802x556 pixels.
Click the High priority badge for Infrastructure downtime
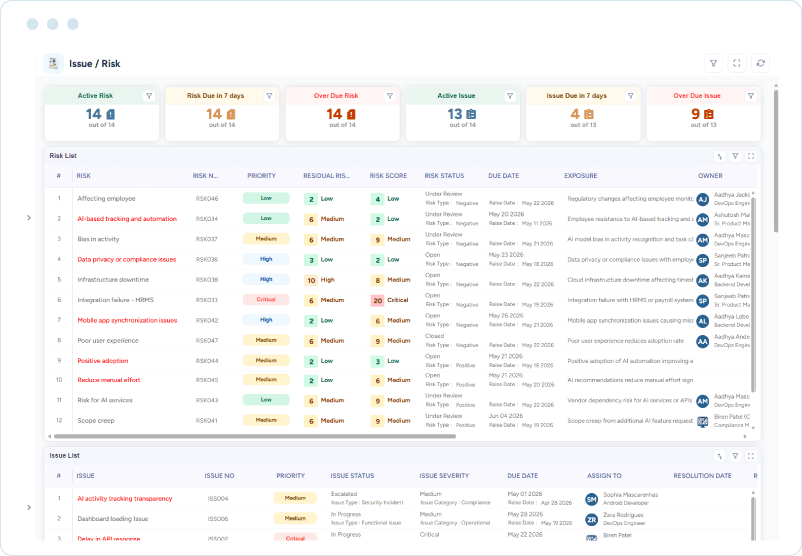coord(266,279)
